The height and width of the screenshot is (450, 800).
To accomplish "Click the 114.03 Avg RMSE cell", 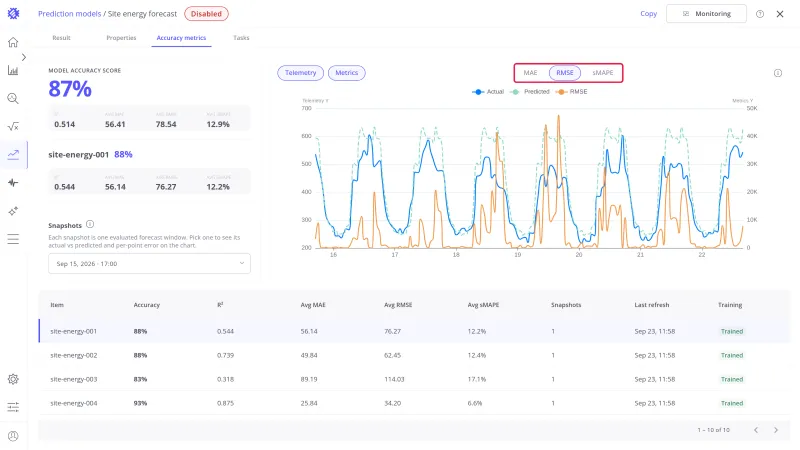I will click(x=394, y=379).
